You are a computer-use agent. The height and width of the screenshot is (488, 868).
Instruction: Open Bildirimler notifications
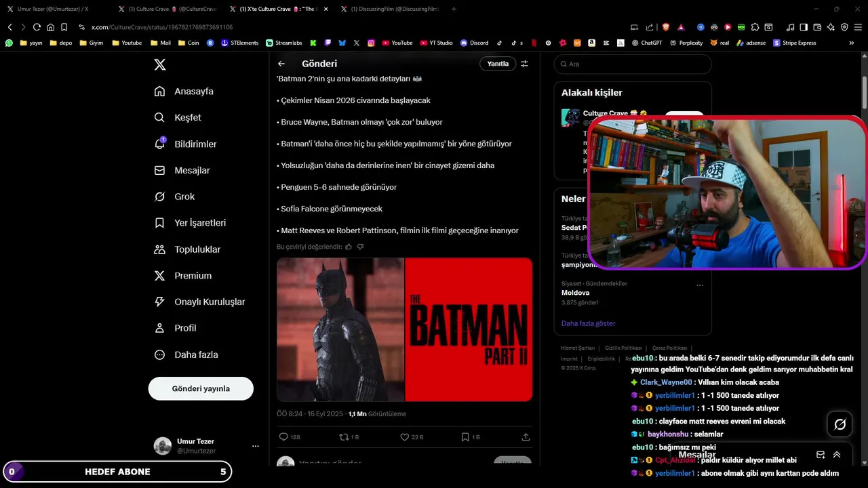pos(186,144)
